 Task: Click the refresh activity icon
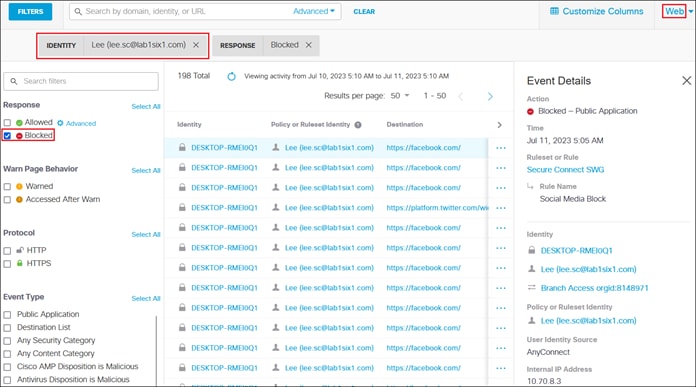coord(231,76)
